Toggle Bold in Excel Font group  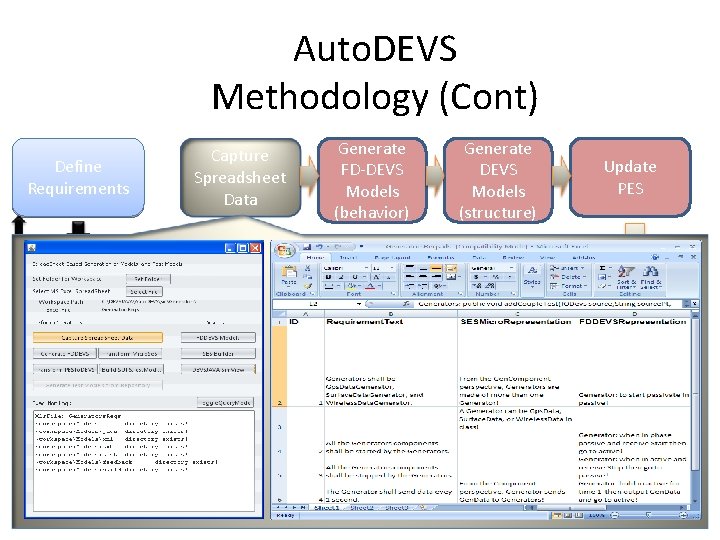pos(328,277)
